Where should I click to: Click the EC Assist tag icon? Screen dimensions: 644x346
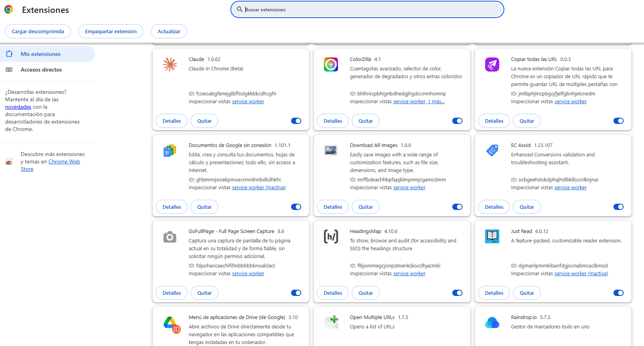(x=492, y=150)
